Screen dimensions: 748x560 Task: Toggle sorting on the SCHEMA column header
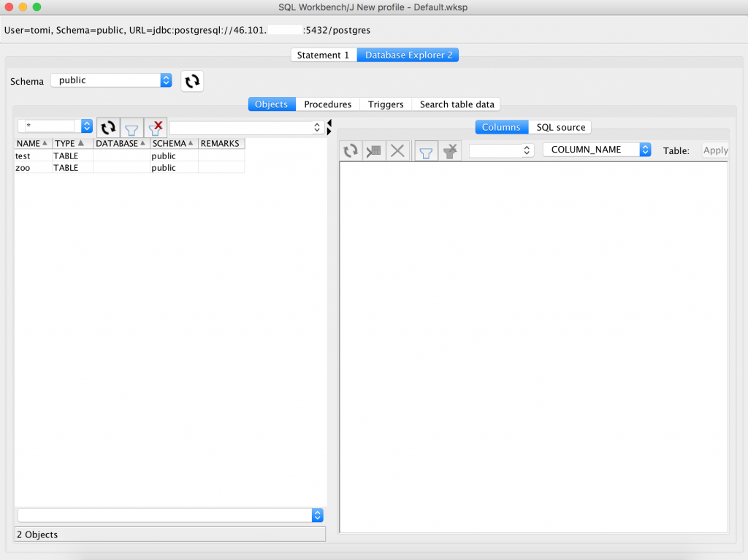167,143
